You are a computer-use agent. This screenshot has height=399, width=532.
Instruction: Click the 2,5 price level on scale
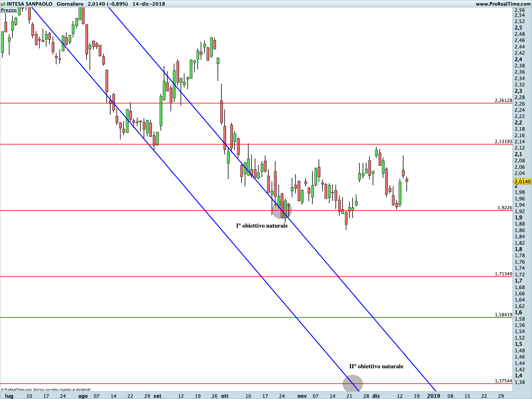[518, 28]
